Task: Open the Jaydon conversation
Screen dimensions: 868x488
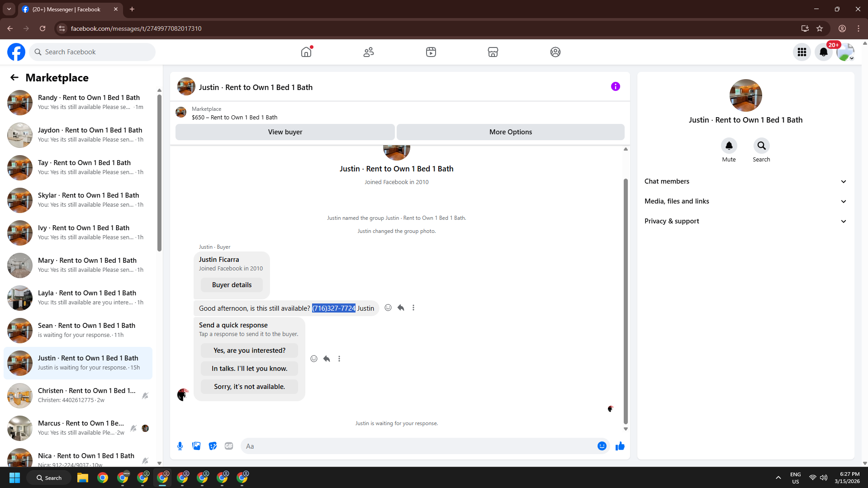Action: 78,135
